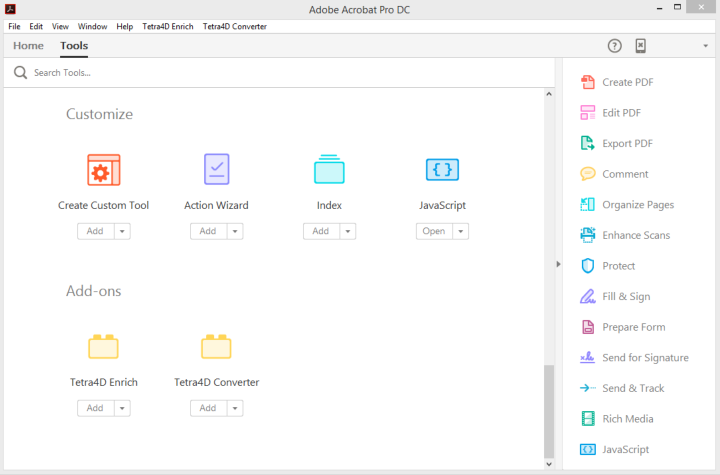Click the help question mark icon
720x475 pixels.
tap(614, 46)
